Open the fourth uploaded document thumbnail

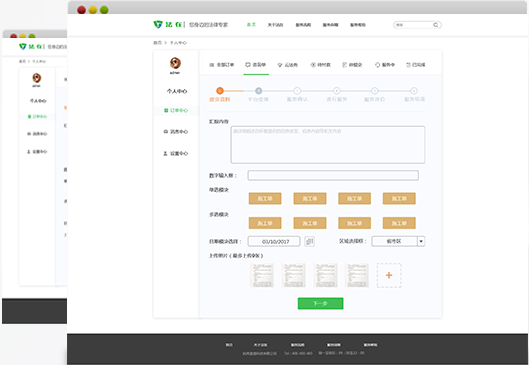(357, 275)
